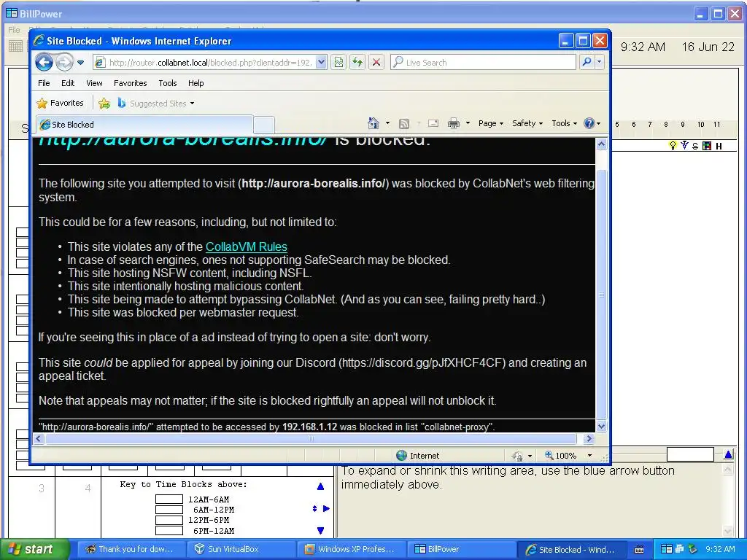Screen dimensions: 747x560
Task: Click blue down triangle beside time block key
Action: (321, 531)
